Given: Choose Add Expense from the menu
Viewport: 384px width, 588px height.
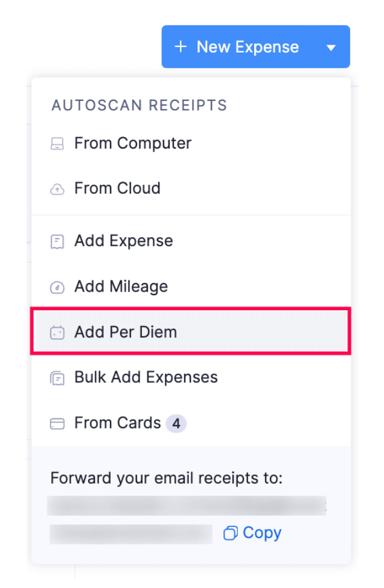Looking at the screenshot, I should tap(123, 241).
